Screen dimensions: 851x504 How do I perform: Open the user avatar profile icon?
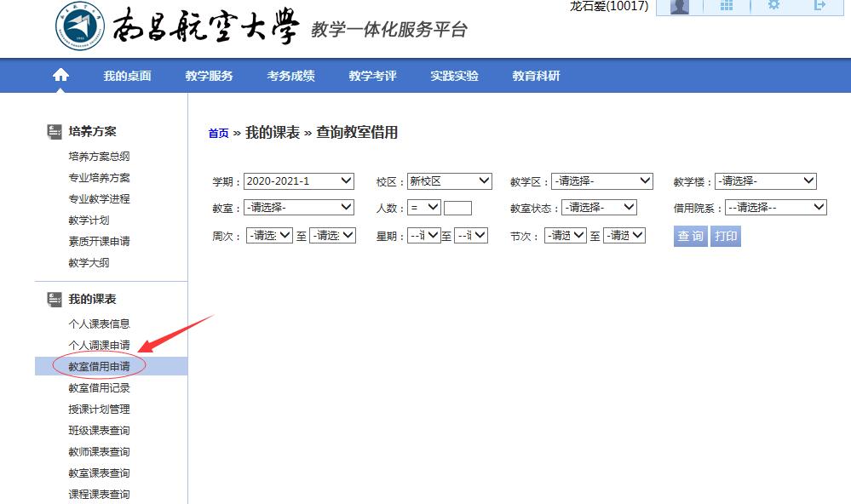coord(679,6)
